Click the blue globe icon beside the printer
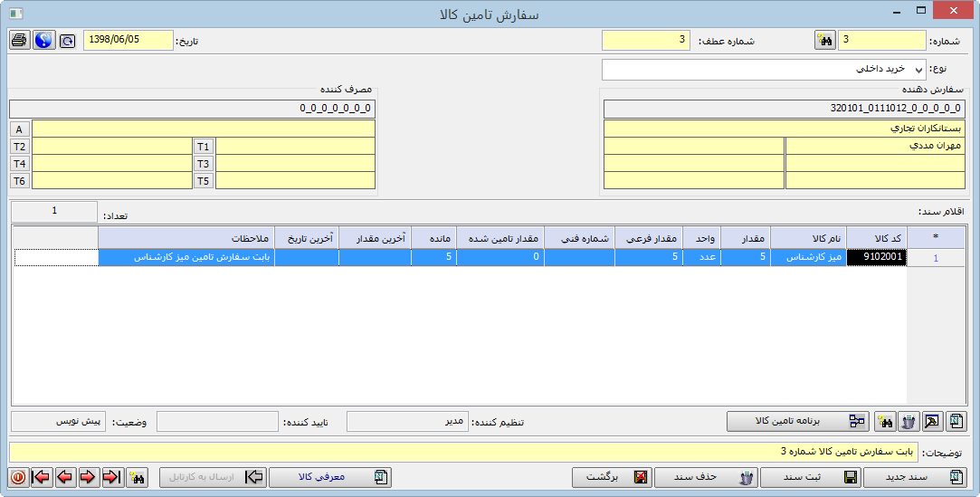The width and height of the screenshot is (980, 497). click(43, 41)
